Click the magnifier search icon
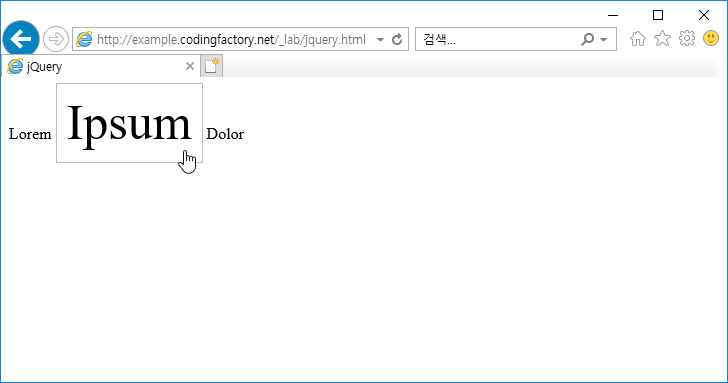Screen dimensions: 728x383 pyautogui.click(x=587, y=39)
